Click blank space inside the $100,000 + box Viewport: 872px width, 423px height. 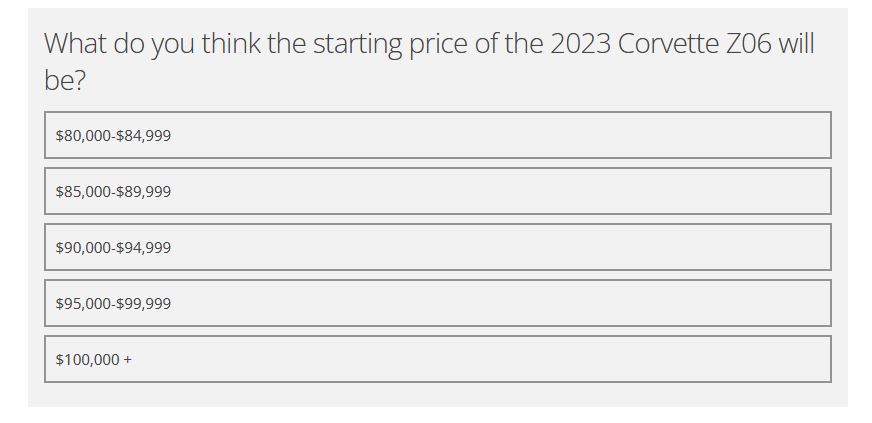[501, 359]
